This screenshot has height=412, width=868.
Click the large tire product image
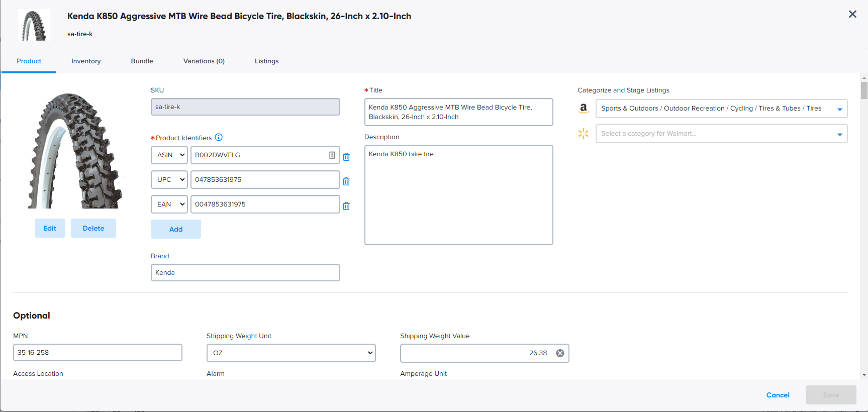(75, 151)
